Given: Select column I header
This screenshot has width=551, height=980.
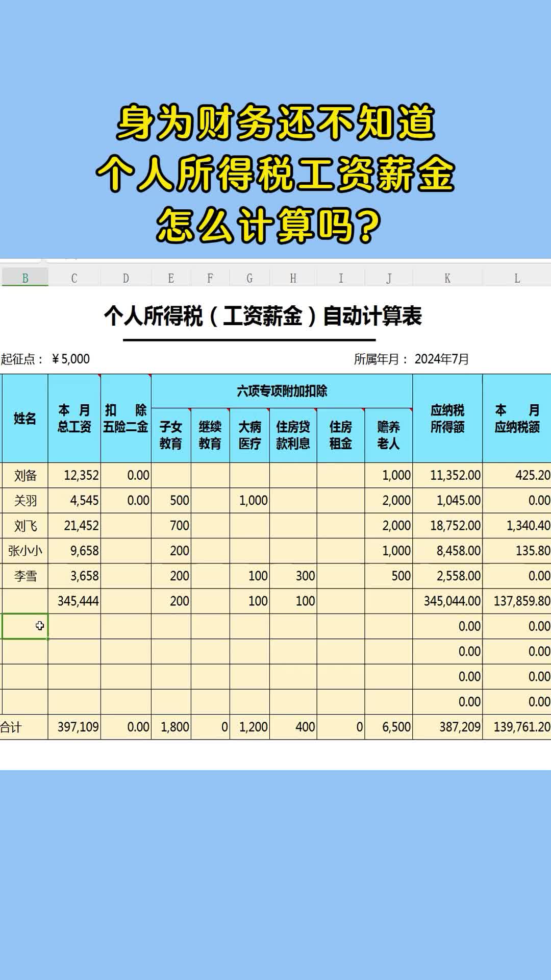Looking at the screenshot, I should click(341, 278).
